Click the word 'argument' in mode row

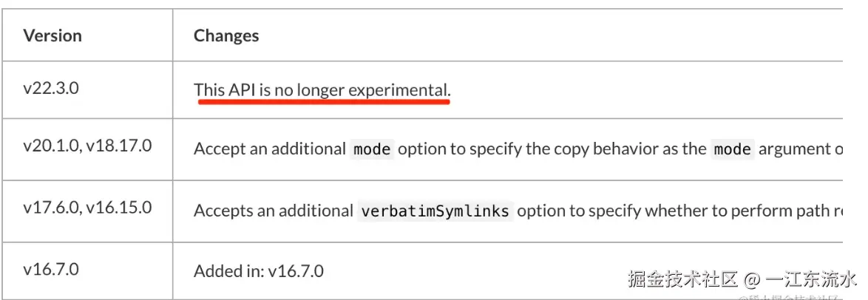pos(799,149)
